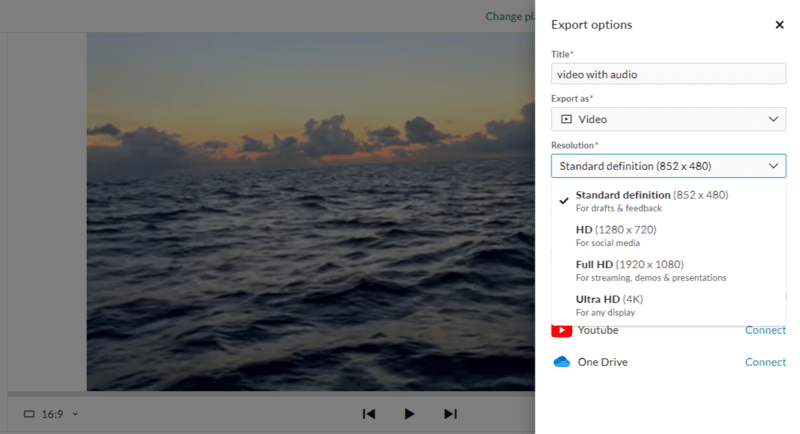The width and height of the screenshot is (800, 434).
Task: Open the Export as dropdown
Action: pos(668,119)
